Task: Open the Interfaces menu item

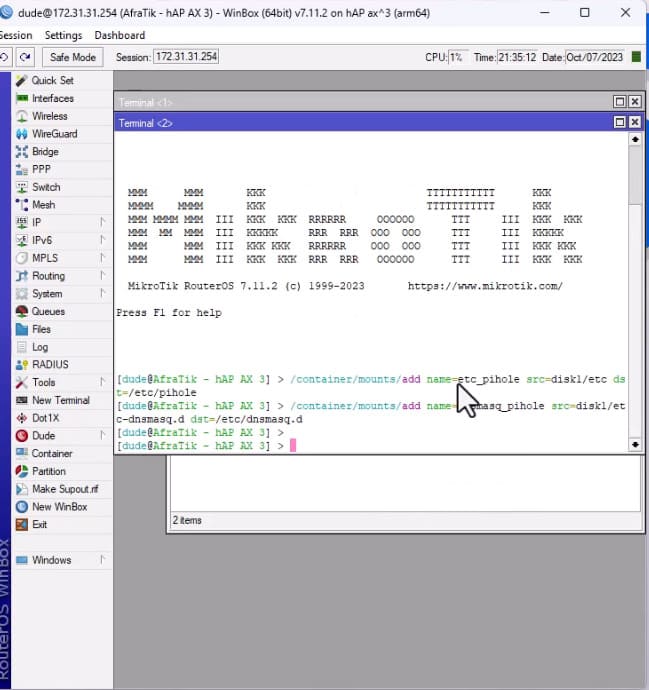Action: (53, 99)
